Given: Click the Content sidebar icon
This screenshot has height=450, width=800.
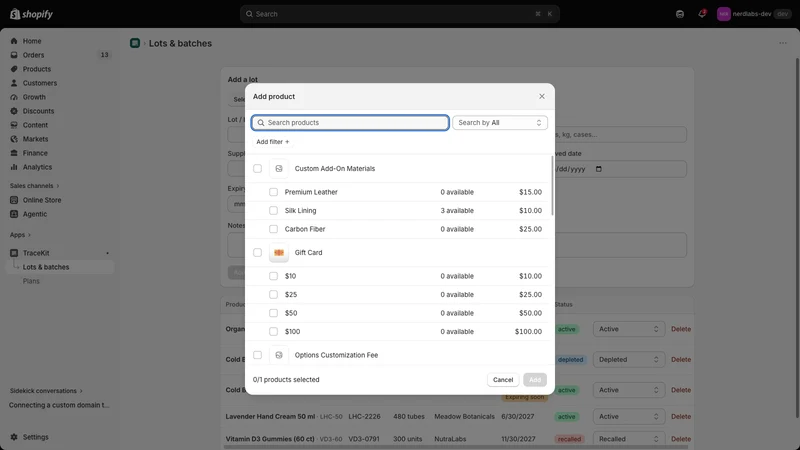Looking at the screenshot, I should 14,125.
